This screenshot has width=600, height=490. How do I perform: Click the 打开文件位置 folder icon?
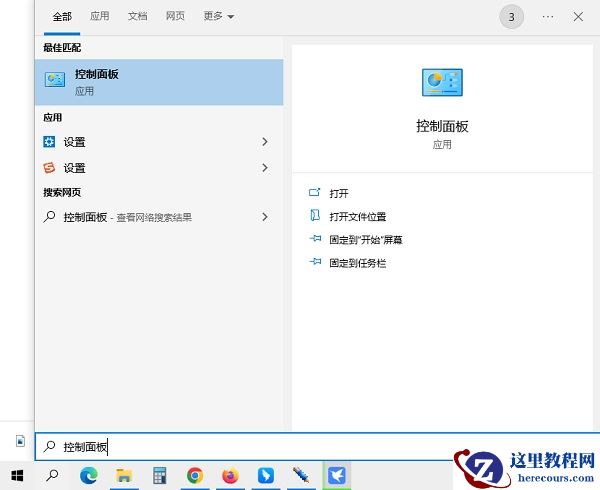pyautogui.click(x=315, y=216)
